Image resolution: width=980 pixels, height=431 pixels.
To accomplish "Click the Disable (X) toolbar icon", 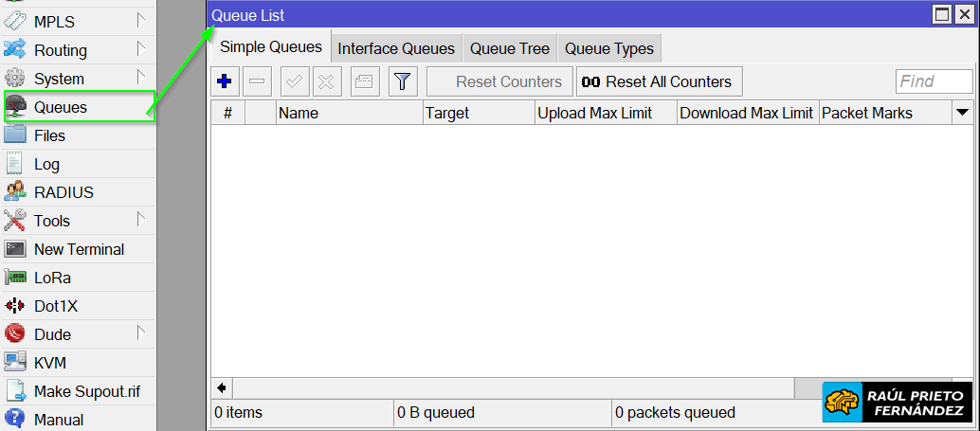I will 326,81.
